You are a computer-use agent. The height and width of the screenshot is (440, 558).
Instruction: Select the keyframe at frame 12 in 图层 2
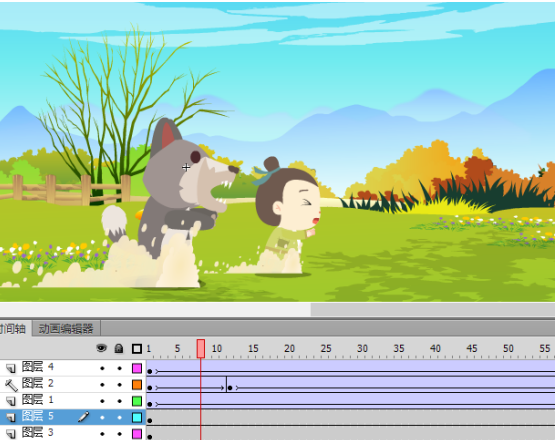point(230,387)
